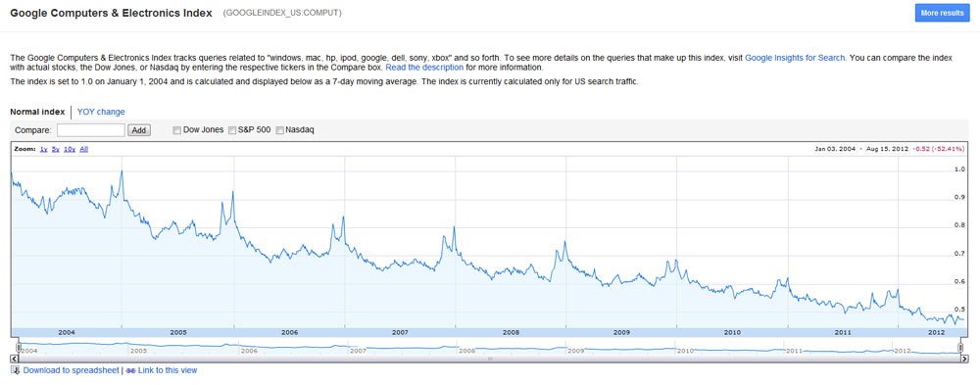Enable the Dow Jones comparison checkbox

(x=176, y=130)
